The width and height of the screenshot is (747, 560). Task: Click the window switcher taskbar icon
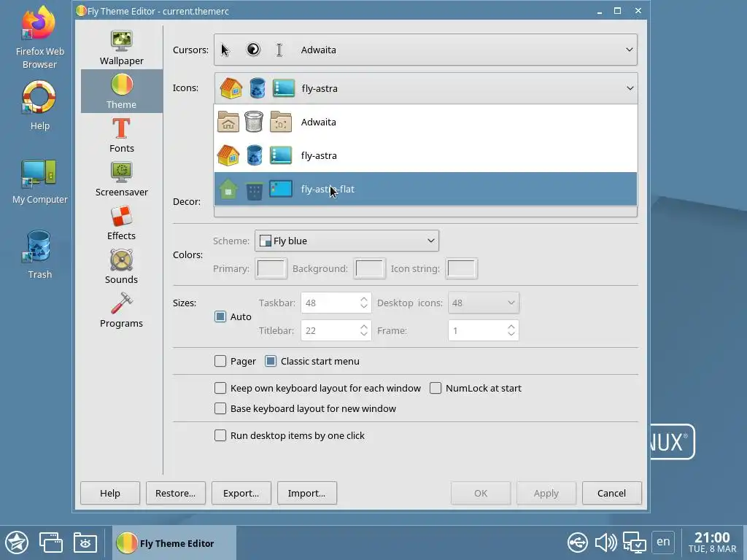pos(51,542)
